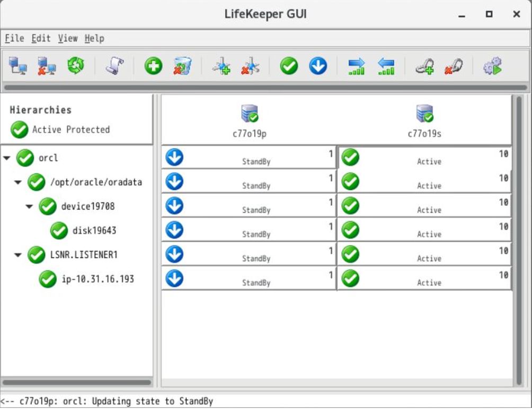Image resolution: width=532 pixels, height=409 pixels.
Task: Click the Extend Resource Hierarchy right-arrow icon
Action: 357,66
